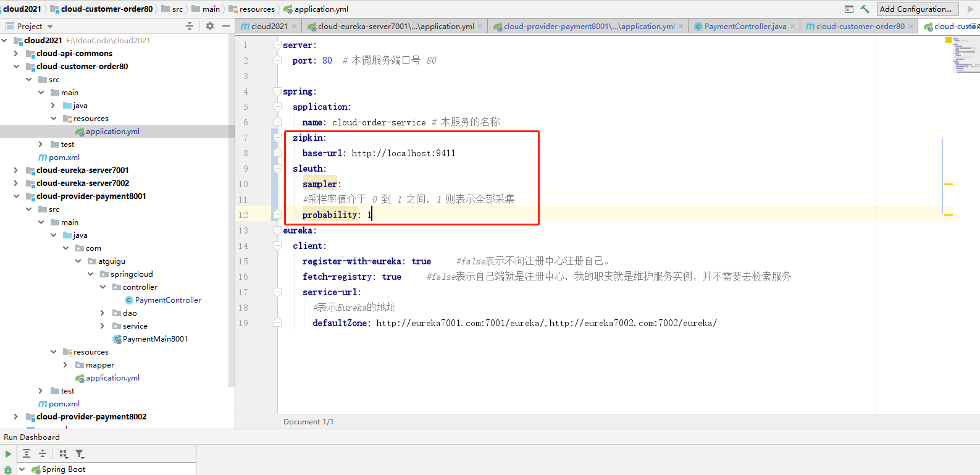Expand the dao package
This screenshot has width=980, height=475.
click(x=103, y=313)
